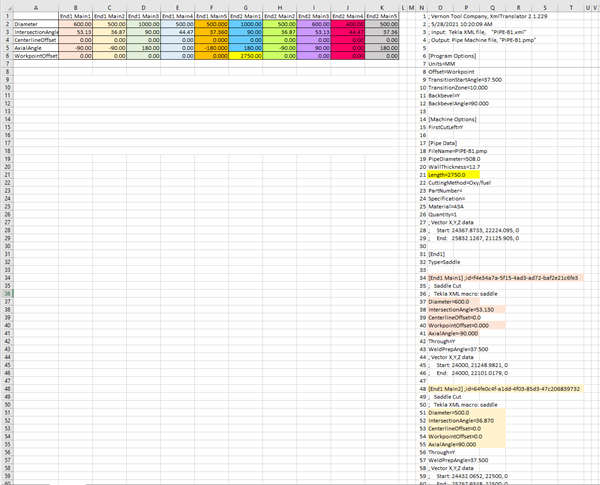
Task: Click the AxialAngle label cell in column A
Action: click(x=36, y=48)
